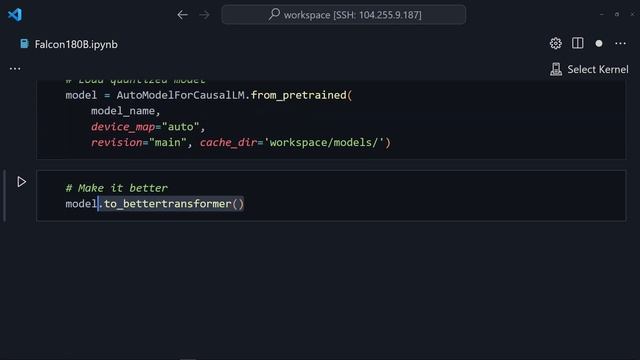Go forward with the right arrow

point(204,15)
